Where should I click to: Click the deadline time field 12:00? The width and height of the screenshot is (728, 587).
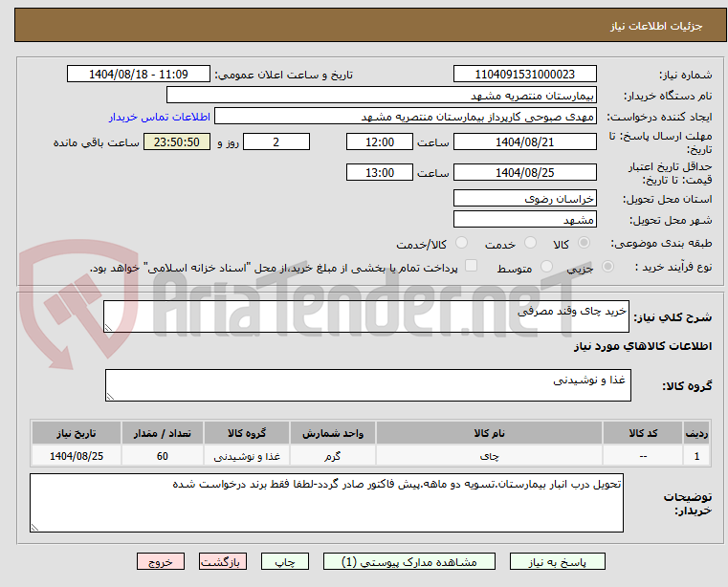click(380, 142)
